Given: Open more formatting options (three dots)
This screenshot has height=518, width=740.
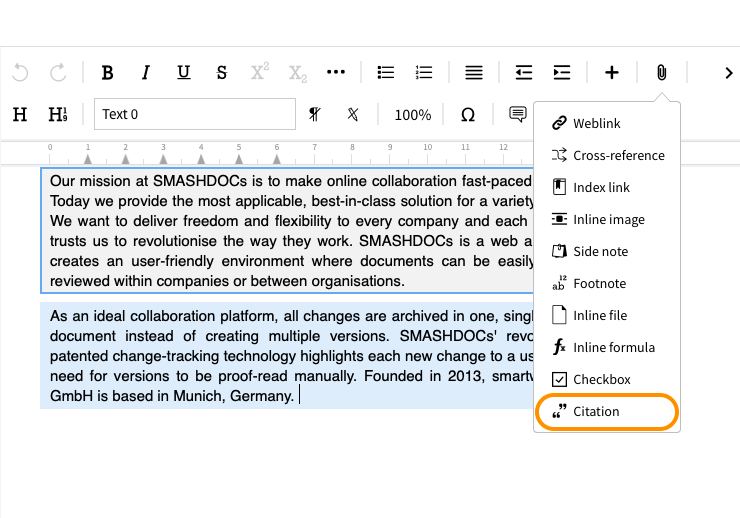Looking at the screenshot, I should coord(336,72).
